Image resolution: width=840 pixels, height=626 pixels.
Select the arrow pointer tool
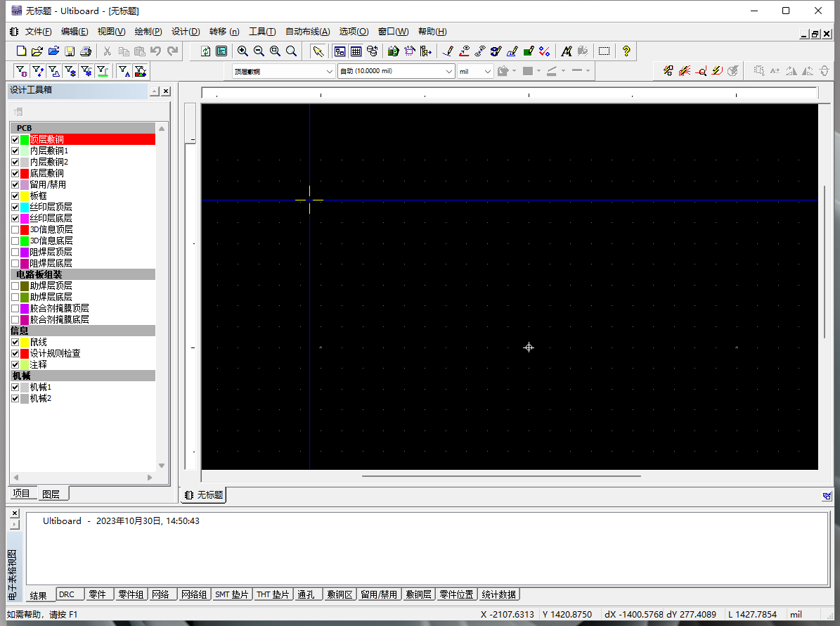pyautogui.click(x=318, y=51)
